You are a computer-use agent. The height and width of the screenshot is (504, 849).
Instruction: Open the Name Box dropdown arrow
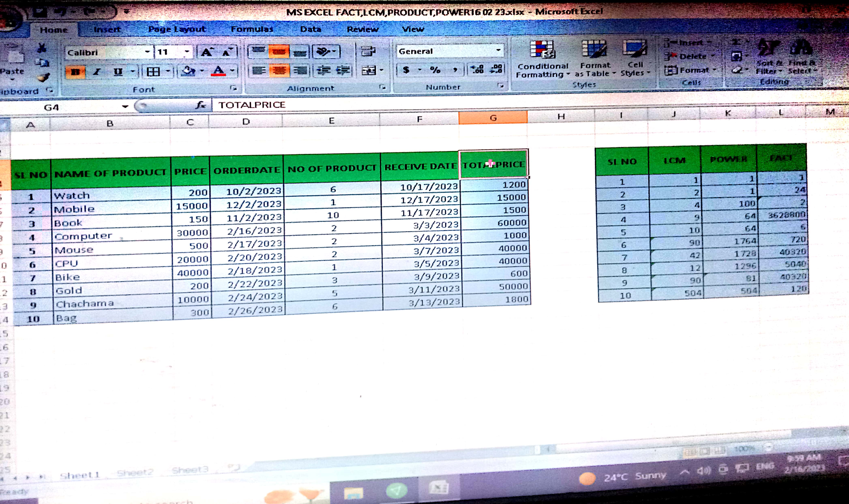pyautogui.click(x=125, y=107)
